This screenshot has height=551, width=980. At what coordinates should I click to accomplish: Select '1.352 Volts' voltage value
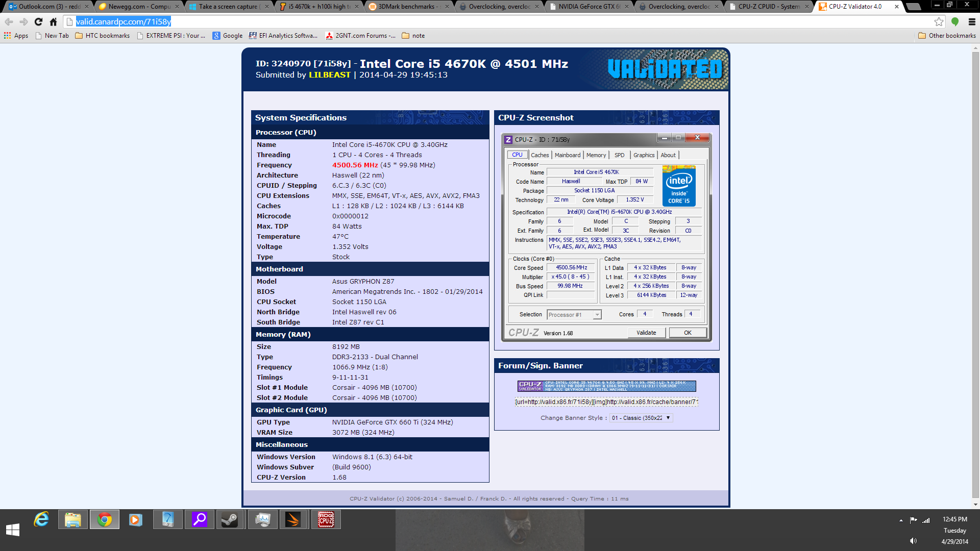(x=350, y=247)
